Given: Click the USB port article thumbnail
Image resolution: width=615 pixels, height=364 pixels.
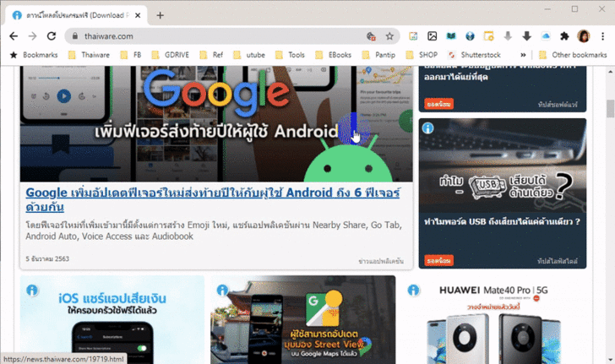Looking at the screenshot, I should tap(503, 166).
